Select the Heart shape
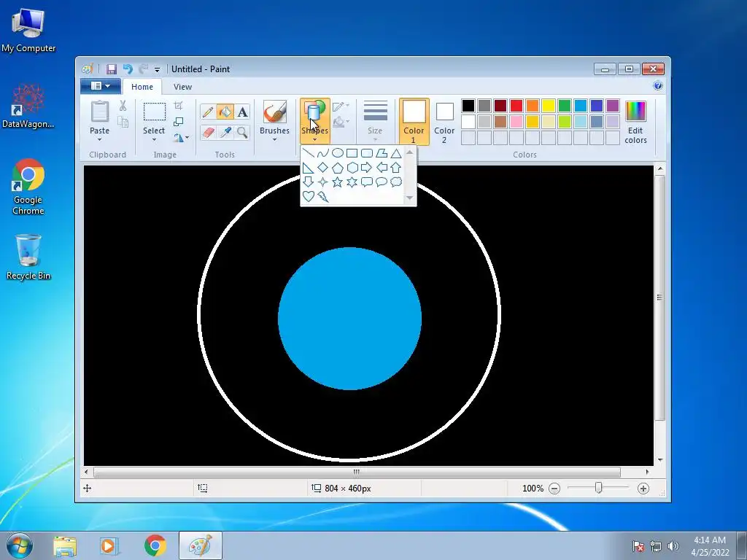This screenshot has height=560, width=747. click(309, 196)
